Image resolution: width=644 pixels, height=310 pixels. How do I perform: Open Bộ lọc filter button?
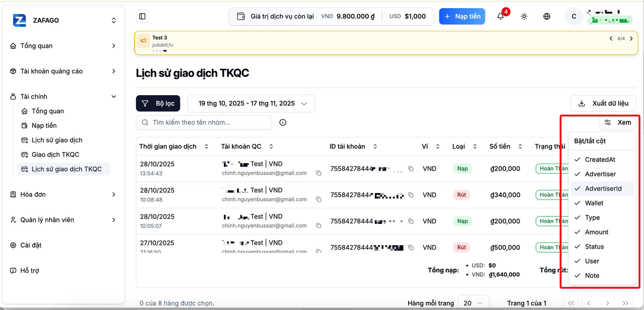tap(158, 103)
